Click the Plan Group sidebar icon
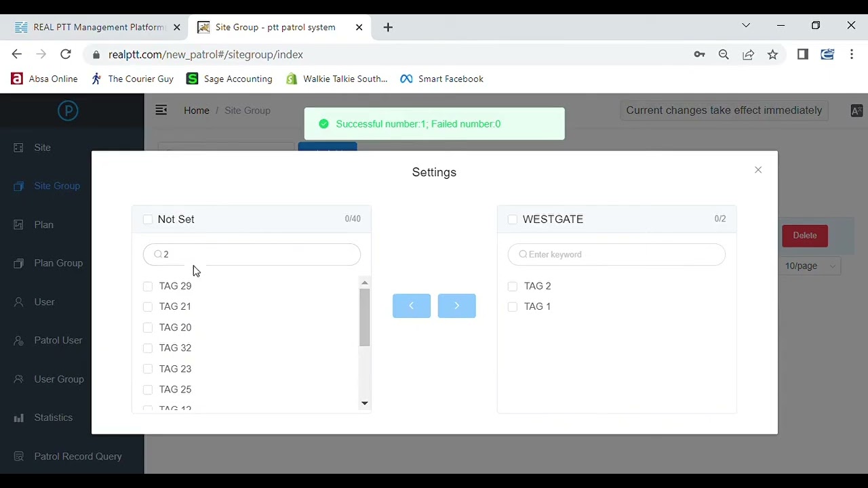Image resolution: width=868 pixels, height=488 pixels. point(19,263)
